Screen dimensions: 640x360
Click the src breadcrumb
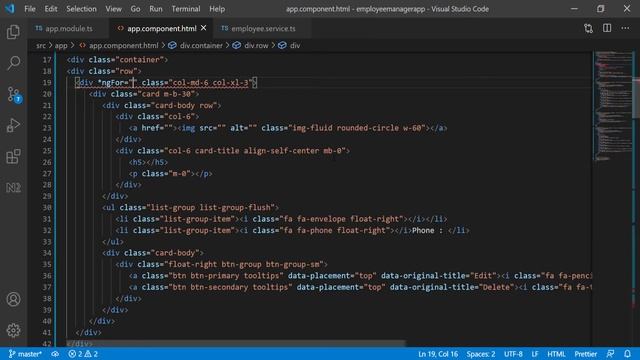pyautogui.click(x=41, y=45)
